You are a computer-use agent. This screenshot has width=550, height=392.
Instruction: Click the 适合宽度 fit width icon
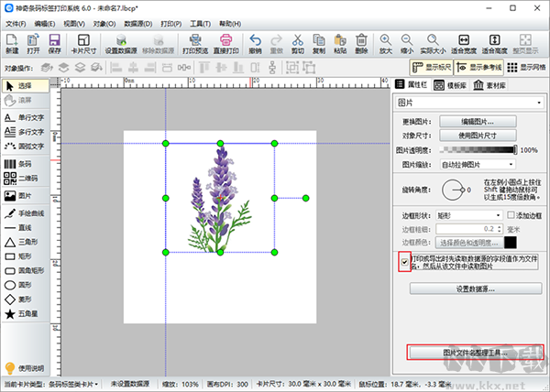click(464, 44)
